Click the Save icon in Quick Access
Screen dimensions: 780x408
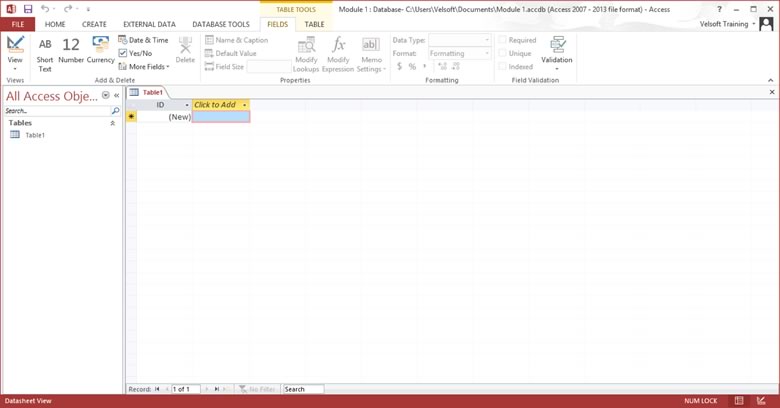28,9
